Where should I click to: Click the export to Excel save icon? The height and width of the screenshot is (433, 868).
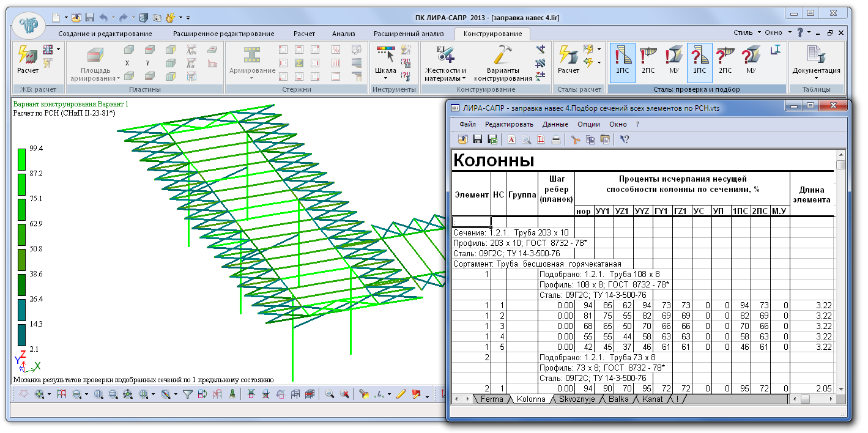coord(492,140)
